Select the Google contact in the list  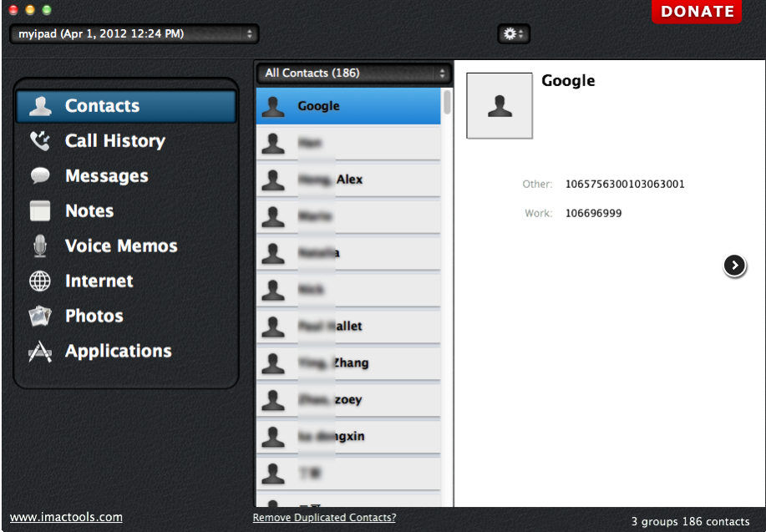coord(348,106)
